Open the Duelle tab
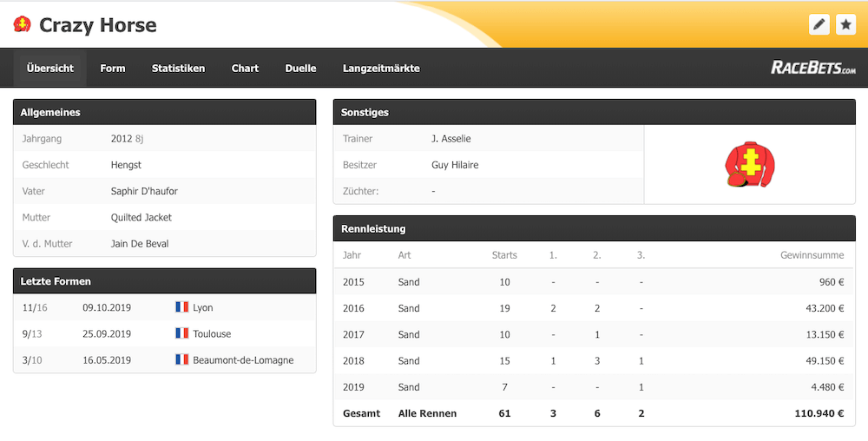 click(300, 68)
